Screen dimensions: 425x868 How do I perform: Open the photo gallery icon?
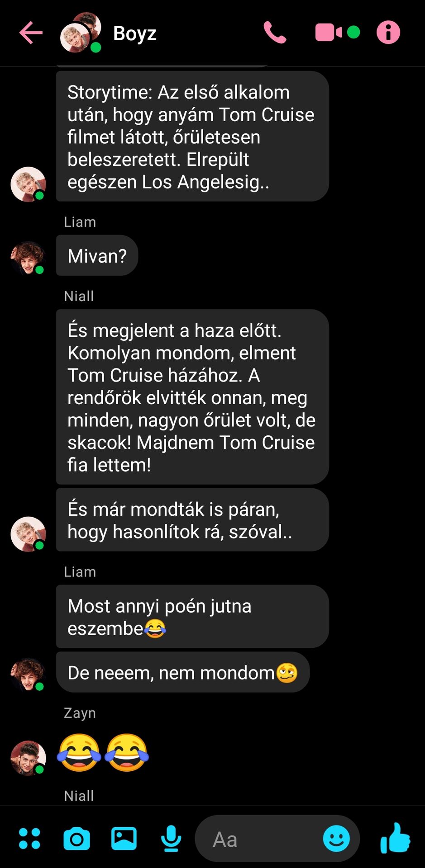pyautogui.click(x=124, y=839)
